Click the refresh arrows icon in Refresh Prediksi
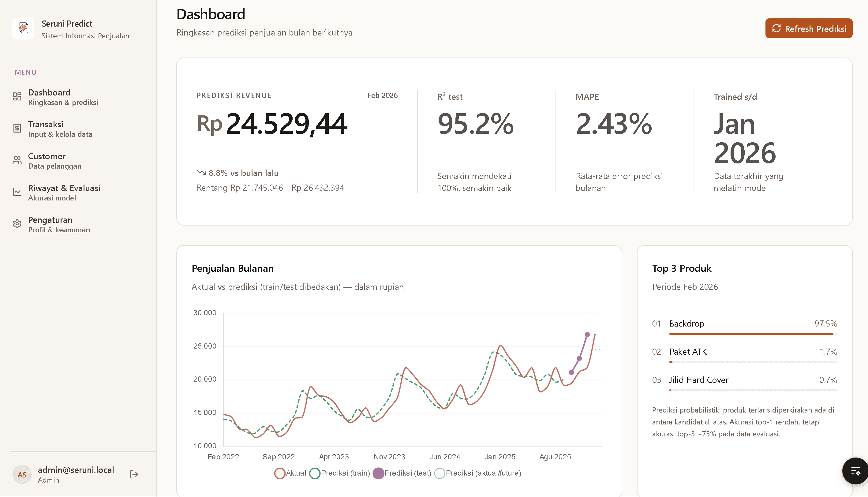The height and width of the screenshot is (497, 868). click(x=776, y=28)
